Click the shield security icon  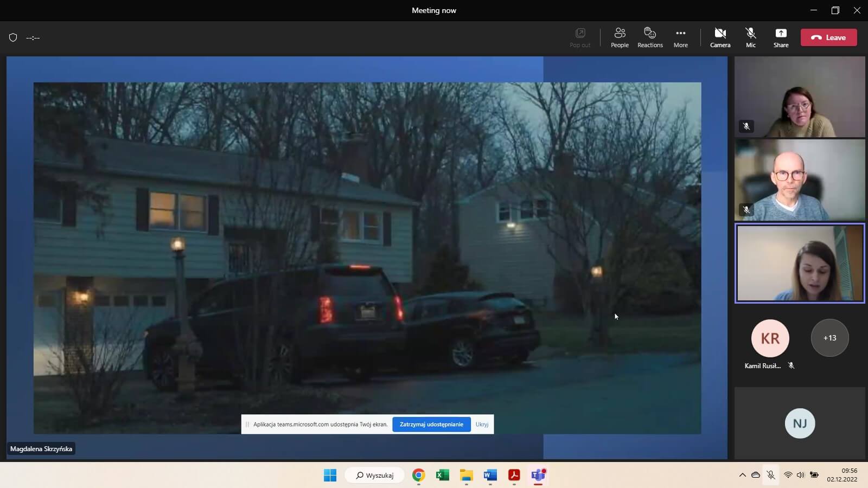click(x=13, y=37)
